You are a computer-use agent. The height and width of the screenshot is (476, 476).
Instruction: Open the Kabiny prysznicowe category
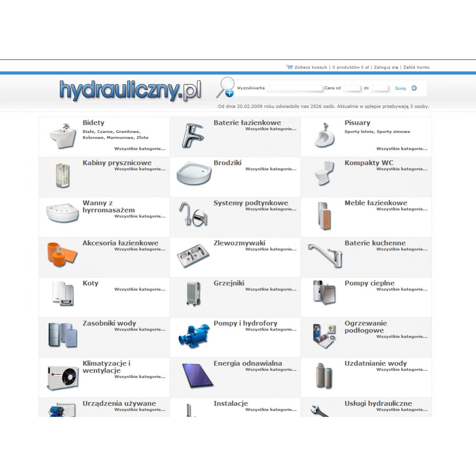pos(117,163)
